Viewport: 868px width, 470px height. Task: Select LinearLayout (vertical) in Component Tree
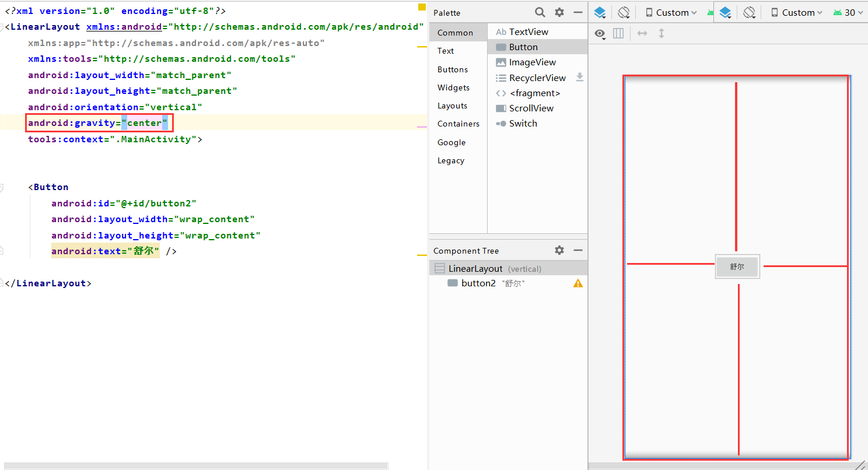click(508, 269)
